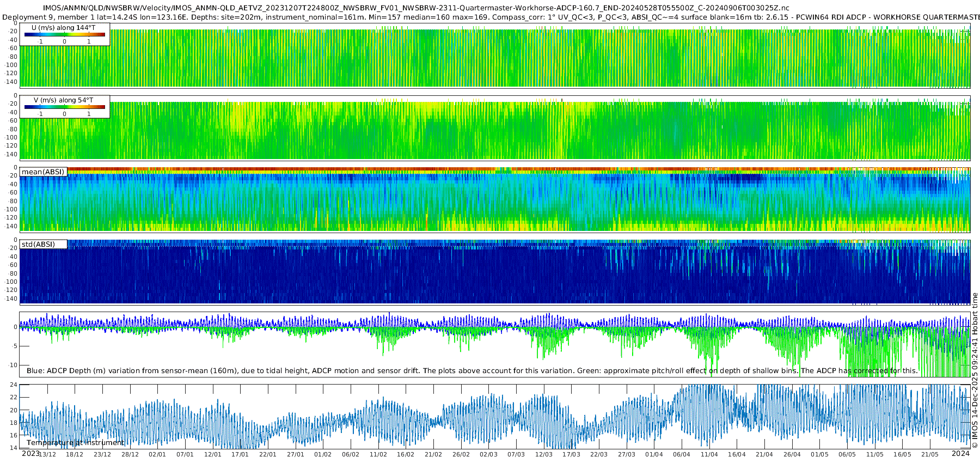Click the 10 tick on depth variation axis
This screenshot has height=463, width=980.
pos(14,365)
